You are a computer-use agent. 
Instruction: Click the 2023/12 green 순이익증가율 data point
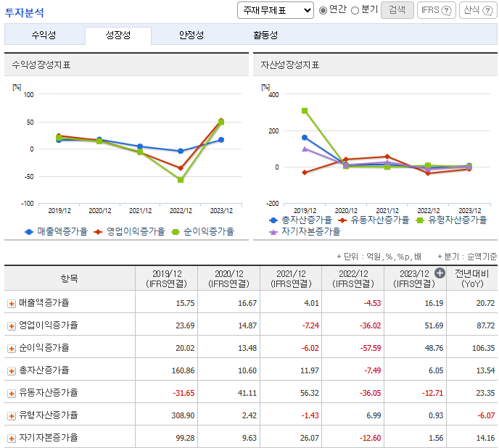pyautogui.click(x=221, y=123)
